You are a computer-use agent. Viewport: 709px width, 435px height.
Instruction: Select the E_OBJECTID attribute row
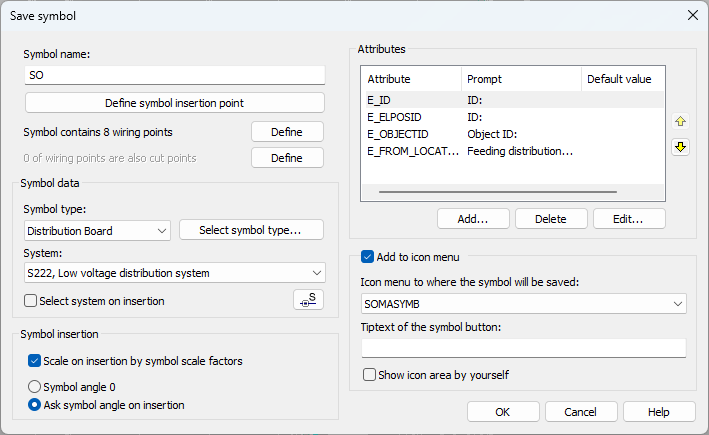point(513,134)
